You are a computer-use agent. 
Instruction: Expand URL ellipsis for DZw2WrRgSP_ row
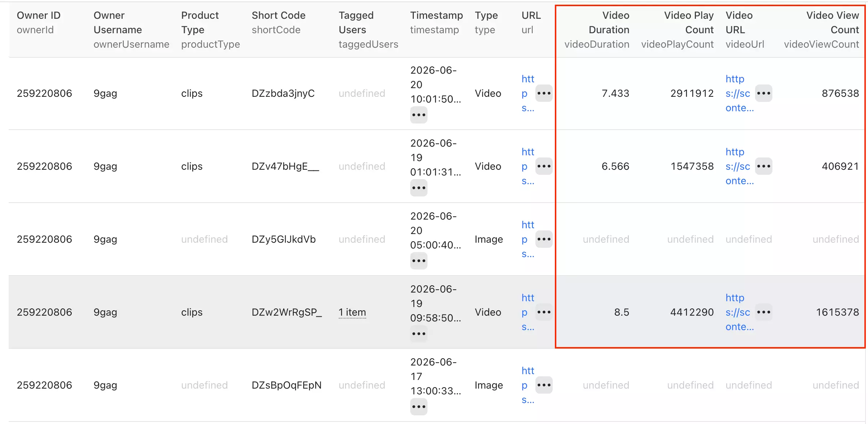coord(544,312)
